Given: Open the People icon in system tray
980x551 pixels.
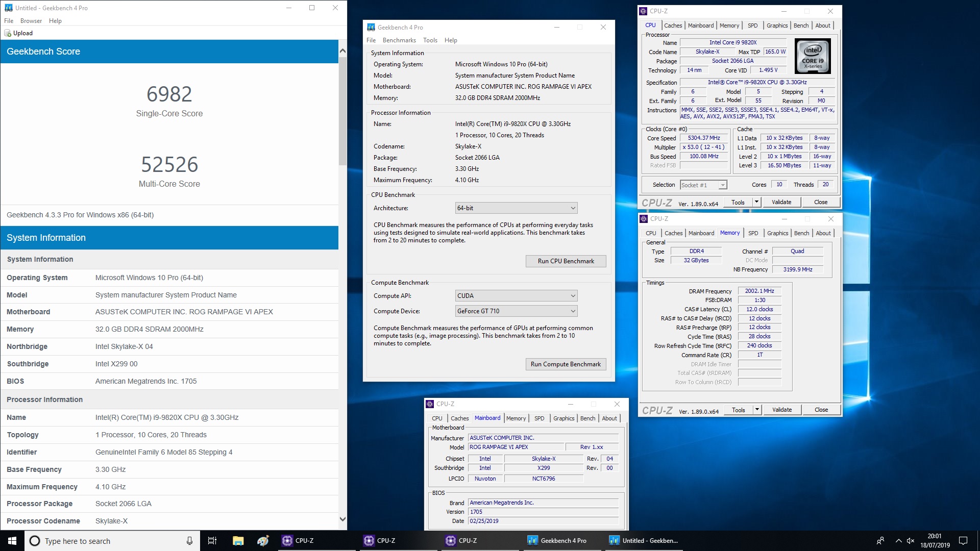Looking at the screenshot, I should coord(880,541).
